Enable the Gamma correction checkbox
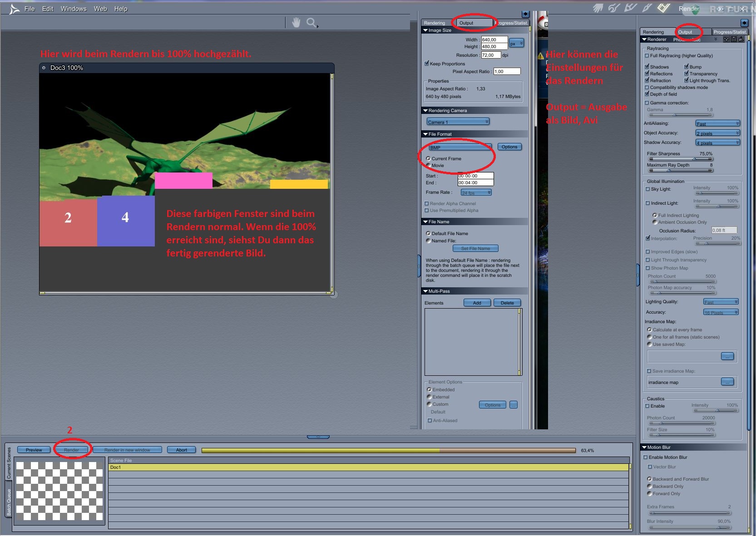The width and height of the screenshot is (756, 536). click(647, 103)
